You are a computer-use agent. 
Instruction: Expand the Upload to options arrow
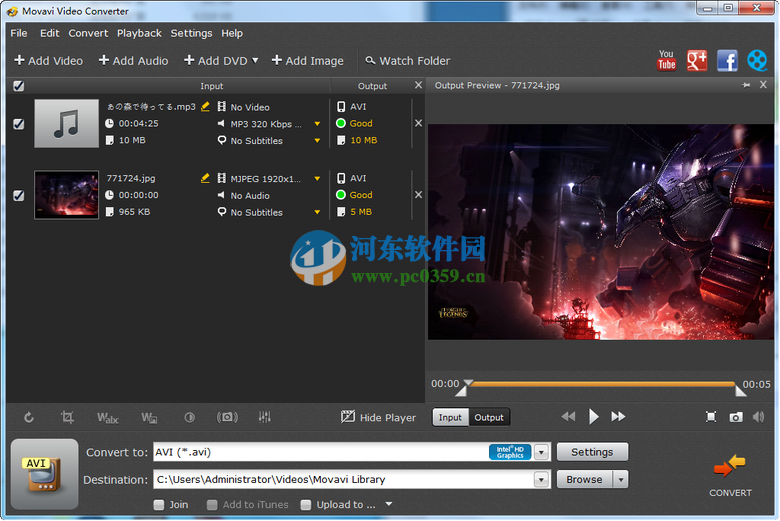[389, 505]
